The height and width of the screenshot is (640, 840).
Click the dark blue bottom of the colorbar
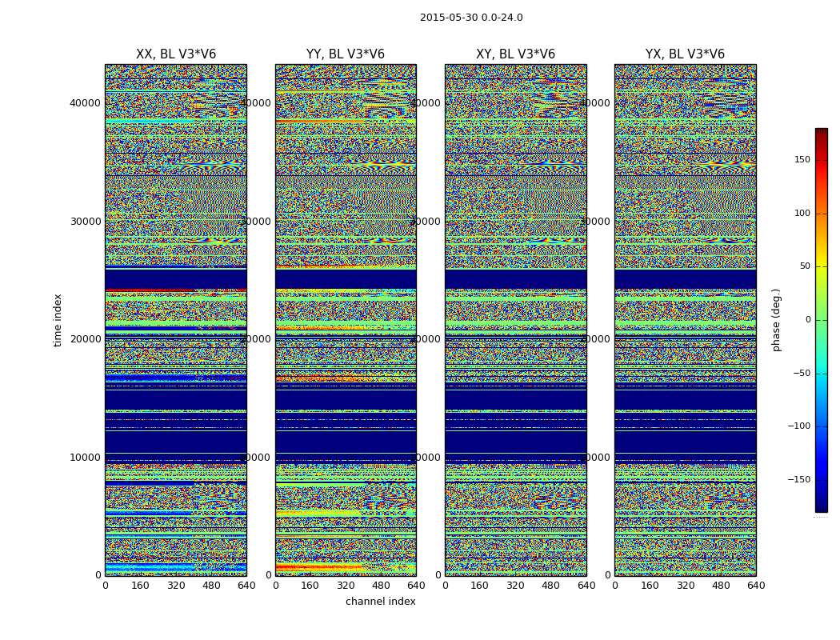pos(821,507)
